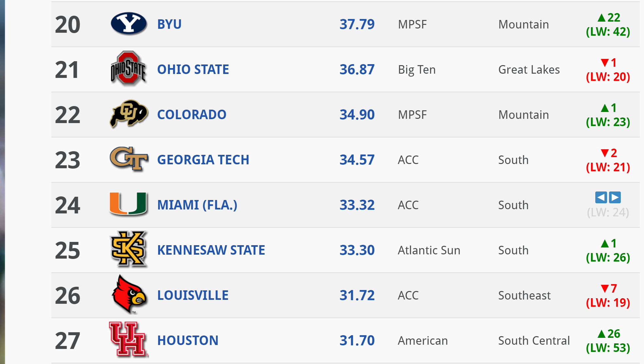Click the Miami (Fla.) U logo

(129, 205)
